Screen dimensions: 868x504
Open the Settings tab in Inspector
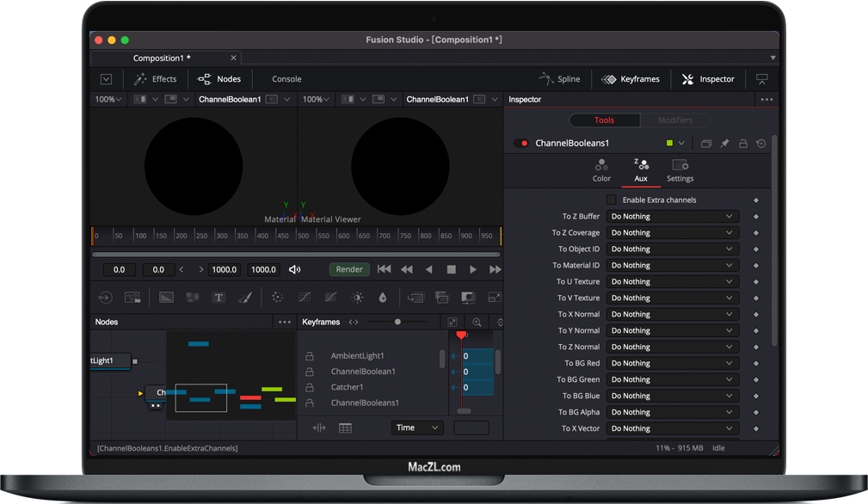[x=680, y=169]
